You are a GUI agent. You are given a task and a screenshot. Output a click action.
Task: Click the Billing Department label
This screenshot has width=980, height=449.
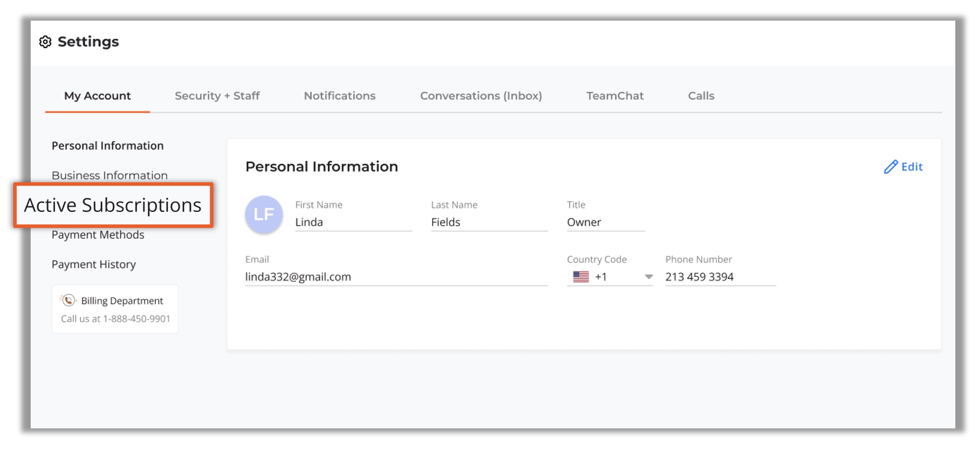[122, 301]
